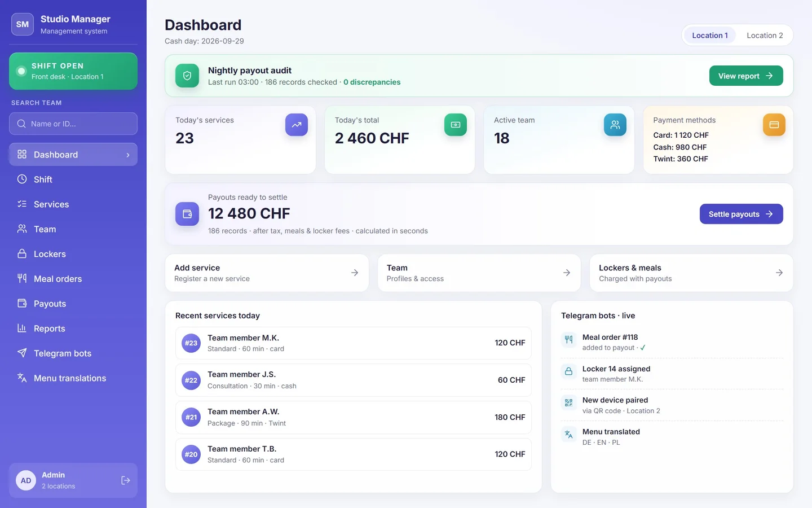Viewport: 812px width, 508px height.
Task: Click the 180 CHF amount
Action: (510, 417)
